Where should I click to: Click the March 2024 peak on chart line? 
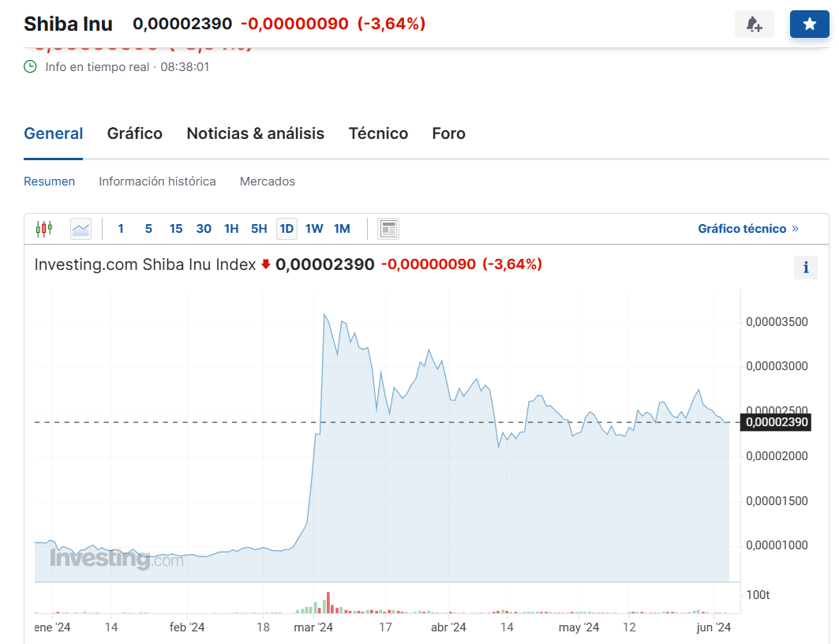(x=325, y=315)
